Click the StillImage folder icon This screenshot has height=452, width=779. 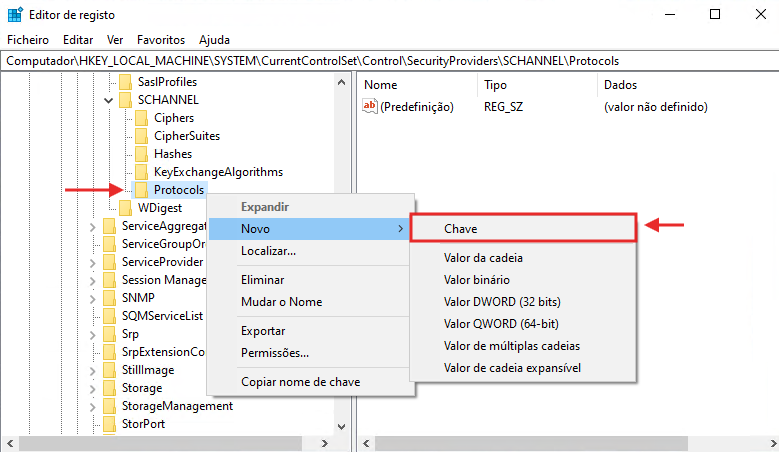coord(109,370)
